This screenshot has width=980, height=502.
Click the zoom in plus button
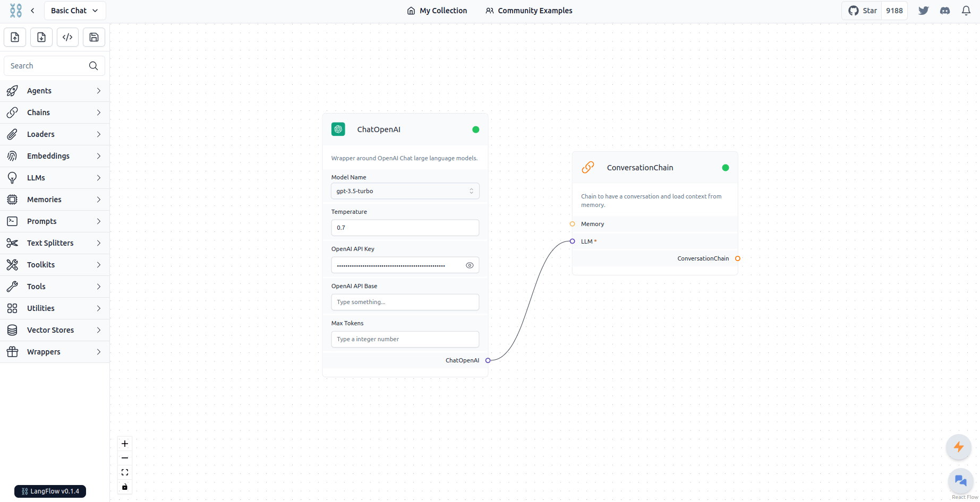click(125, 444)
